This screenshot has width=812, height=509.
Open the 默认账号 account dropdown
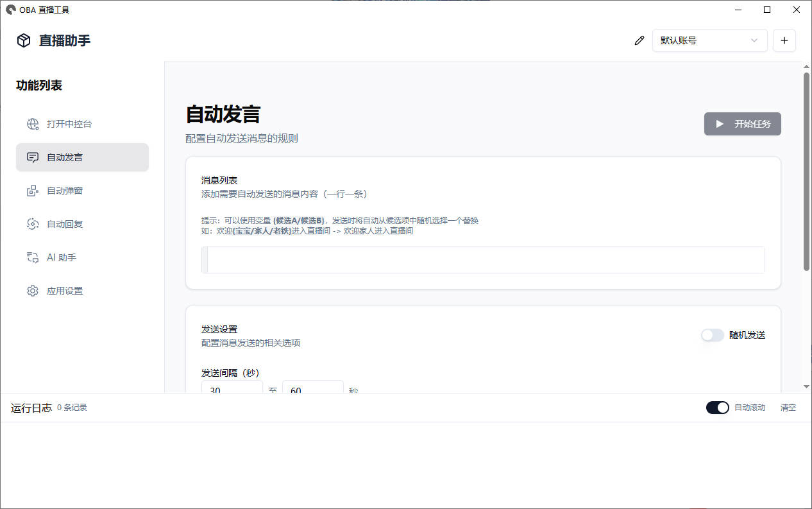709,40
